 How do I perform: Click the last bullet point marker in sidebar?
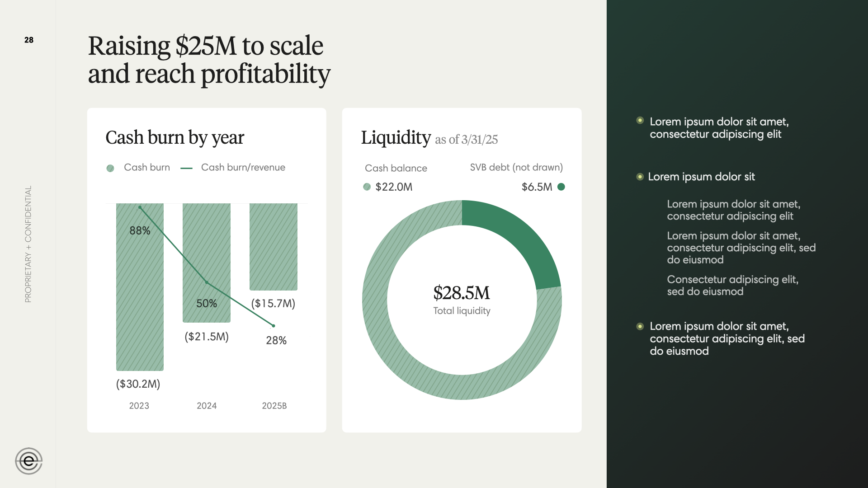pos(640,326)
